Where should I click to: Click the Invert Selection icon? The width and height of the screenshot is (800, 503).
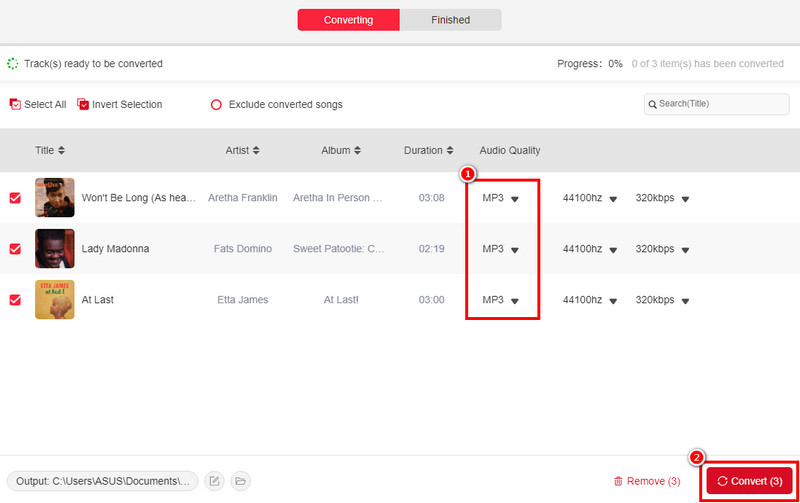point(83,104)
